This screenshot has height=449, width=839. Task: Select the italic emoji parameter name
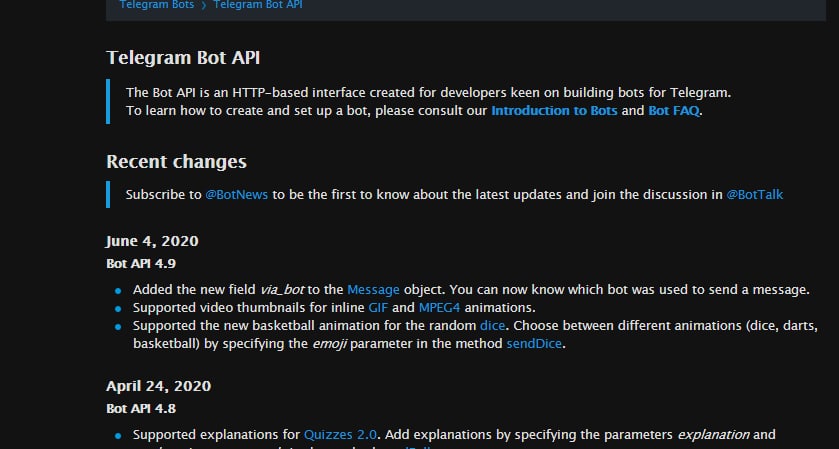(330, 344)
